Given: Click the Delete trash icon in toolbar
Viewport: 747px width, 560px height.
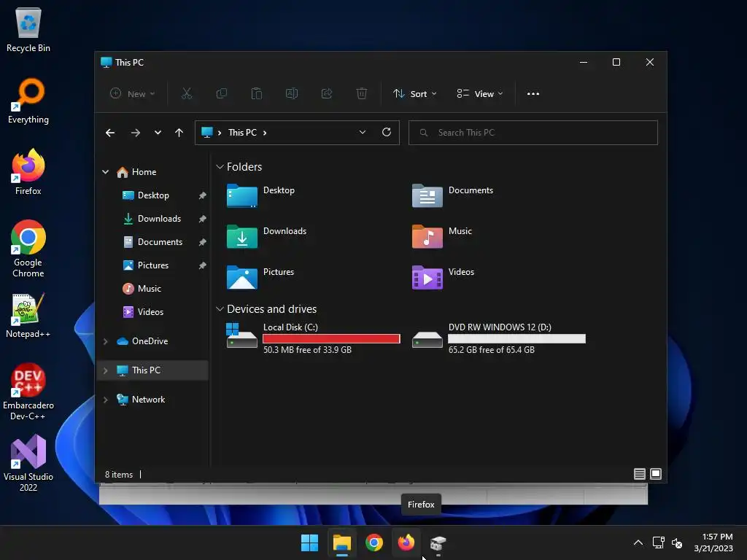Looking at the screenshot, I should 362,94.
